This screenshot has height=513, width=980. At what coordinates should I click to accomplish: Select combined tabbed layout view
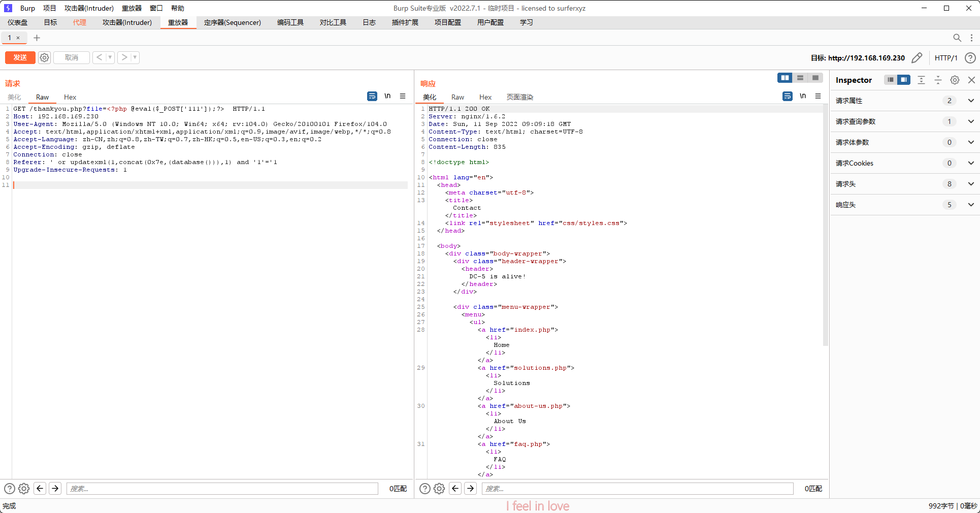[x=815, y=78]
